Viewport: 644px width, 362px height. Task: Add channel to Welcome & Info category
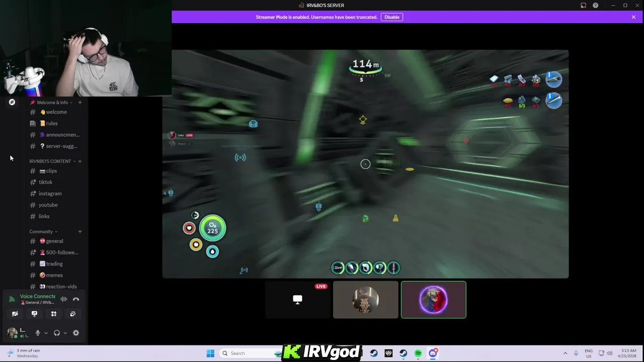coord(80,103)
